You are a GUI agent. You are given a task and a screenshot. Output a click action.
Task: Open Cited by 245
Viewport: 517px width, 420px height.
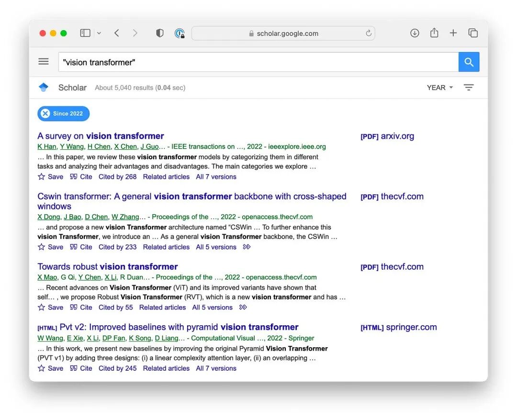[117, 368]
